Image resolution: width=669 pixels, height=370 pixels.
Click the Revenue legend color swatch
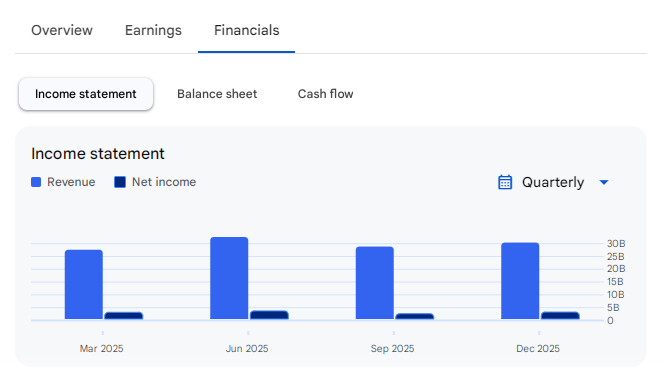(36, 182)
